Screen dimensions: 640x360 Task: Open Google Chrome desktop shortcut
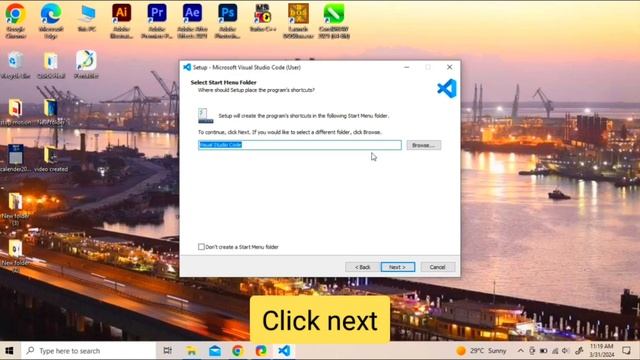16,20
